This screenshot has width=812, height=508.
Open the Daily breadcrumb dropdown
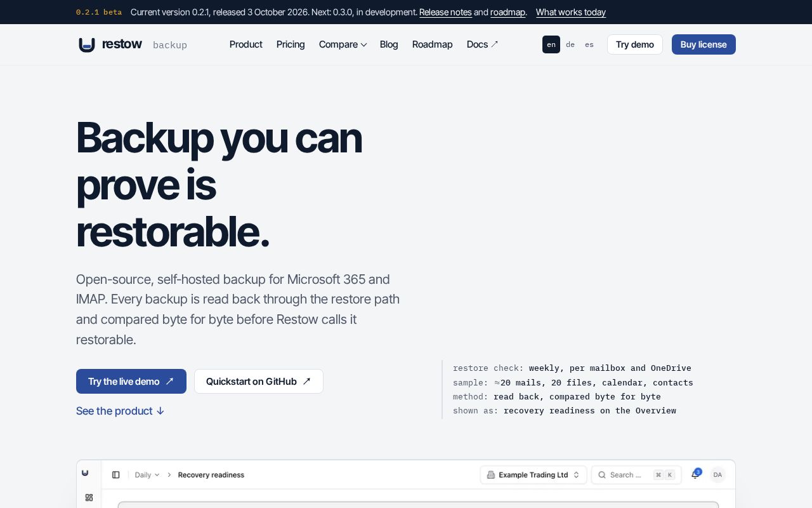tap(147, 475)
